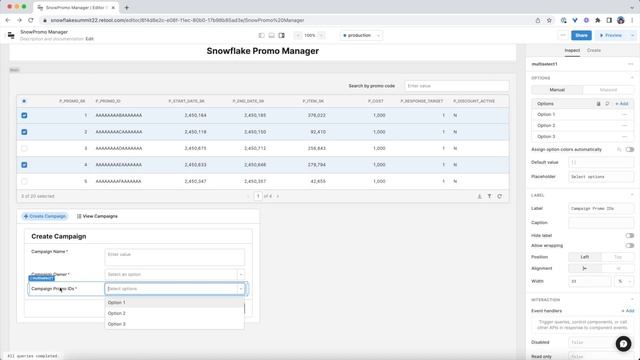Bookmark the page with the star icon
The width and height of the screenshot is (640, 360).
[549, 20]
